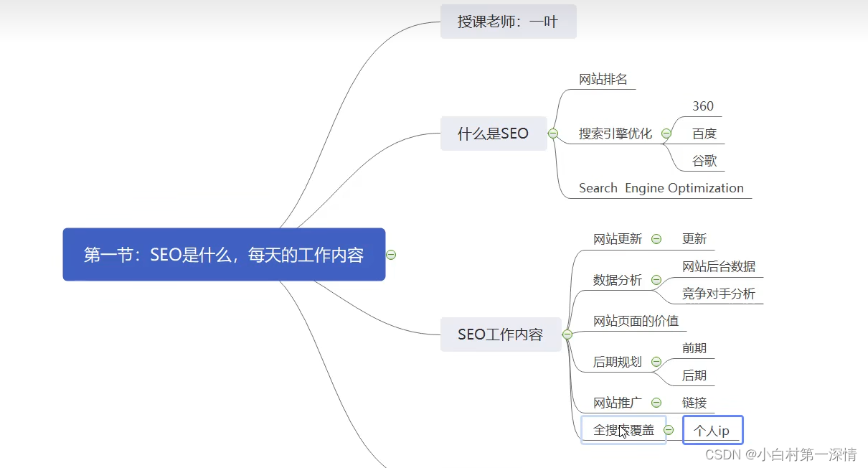Select the 百度 subtopic
The width and height of the screenshot is (868, 468).
[703, 133]
